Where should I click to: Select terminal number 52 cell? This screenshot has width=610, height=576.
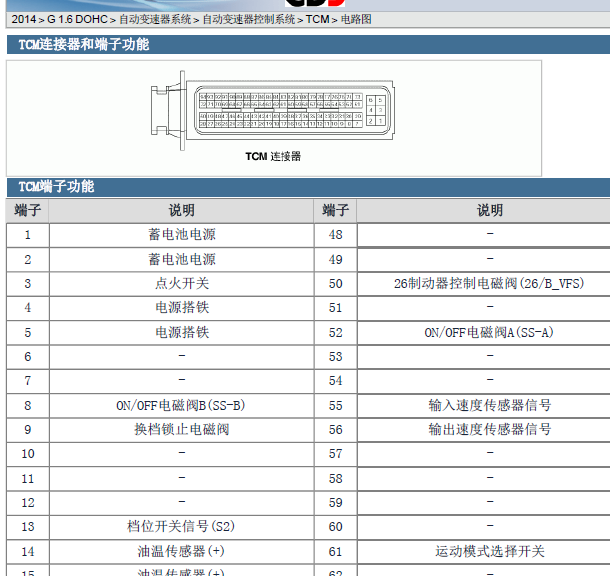coord(335,333)
